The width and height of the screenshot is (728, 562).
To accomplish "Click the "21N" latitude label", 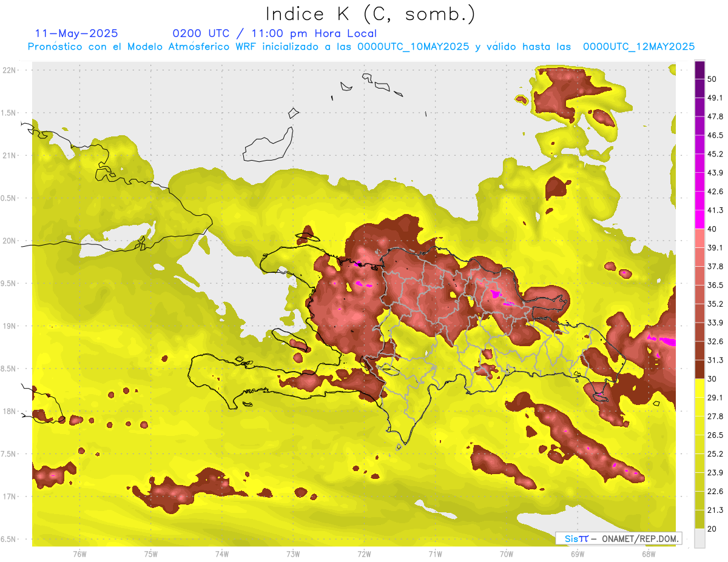I will coord(10,155).
